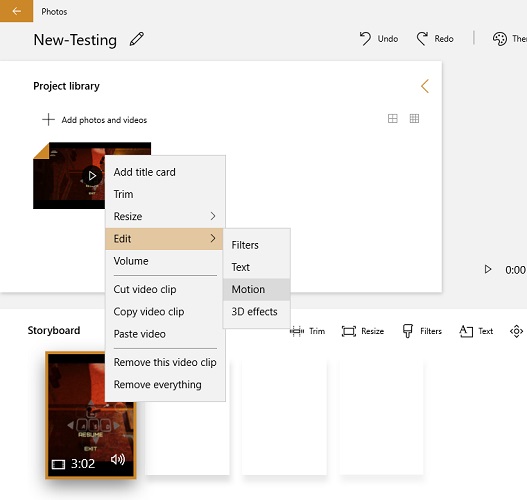The image size is (527, 500).
Task: Play the project library video thumbnail
Action: [x=91, y=175]
